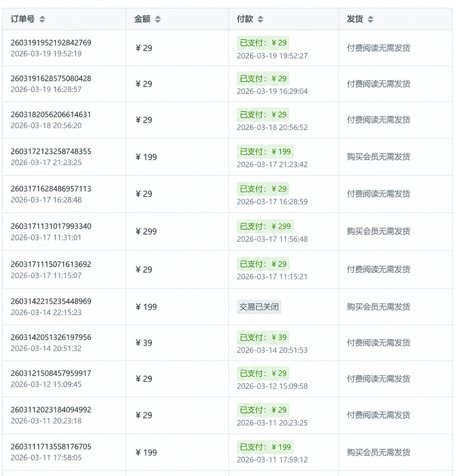This screenshot has width=454, height=476.
Task: Click ¥29 amount for order 2603191952192842769
Action: point(144,48)
